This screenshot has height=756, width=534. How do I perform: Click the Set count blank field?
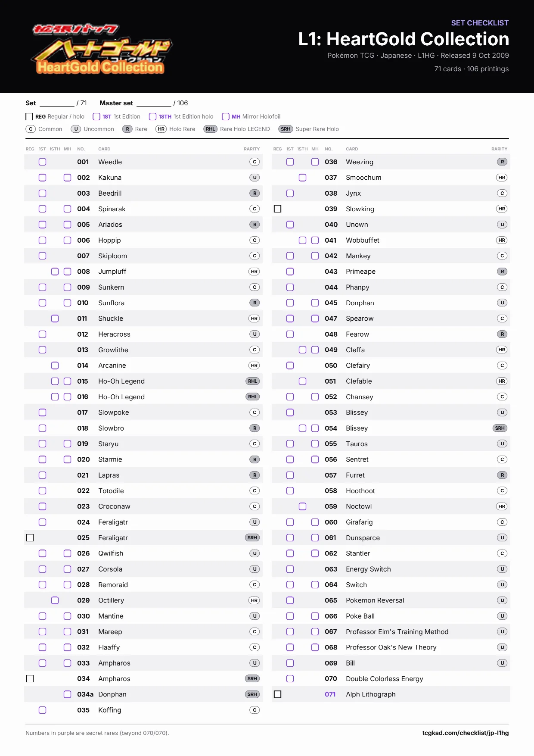[57, 103]
